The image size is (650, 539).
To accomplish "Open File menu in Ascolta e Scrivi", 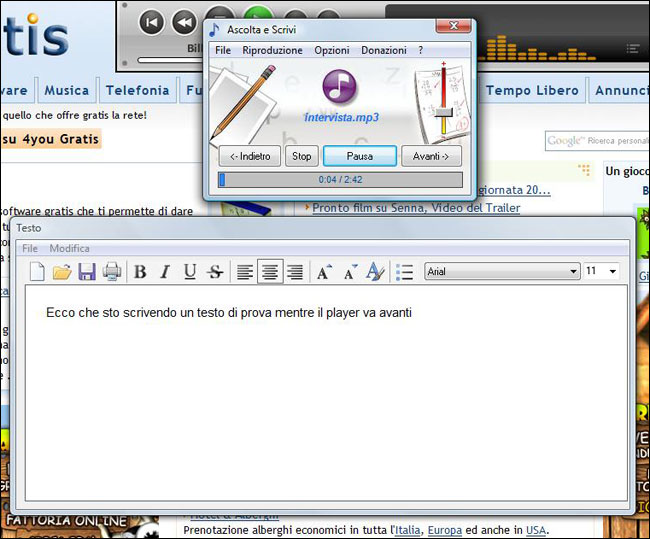I will point(223,50).
